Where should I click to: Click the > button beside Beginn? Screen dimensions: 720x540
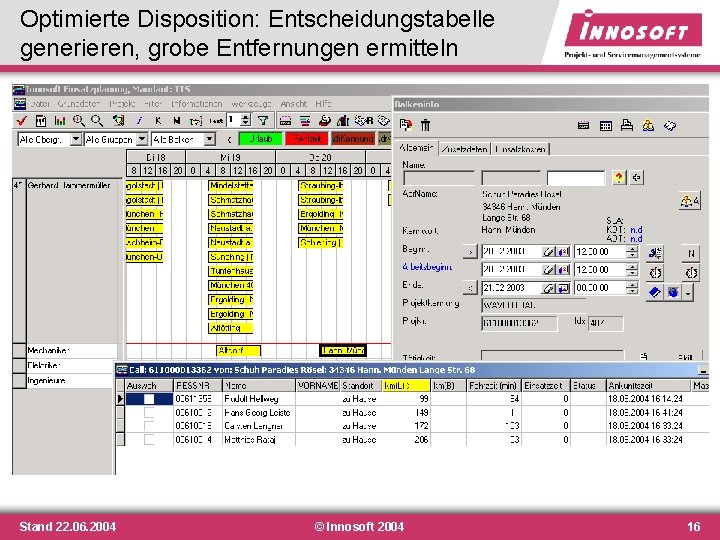470,252
